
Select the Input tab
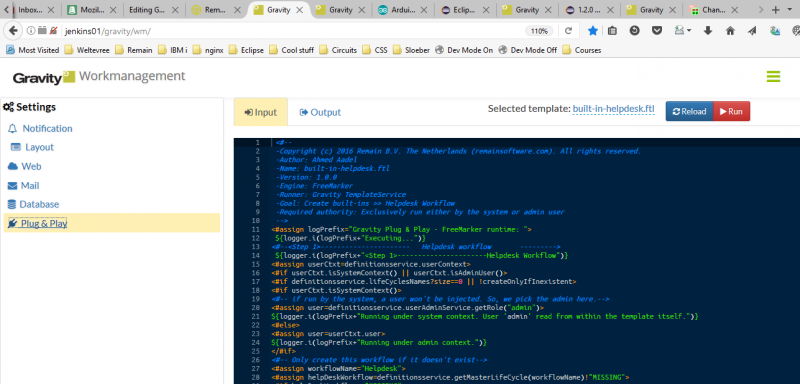pos(261,112)
